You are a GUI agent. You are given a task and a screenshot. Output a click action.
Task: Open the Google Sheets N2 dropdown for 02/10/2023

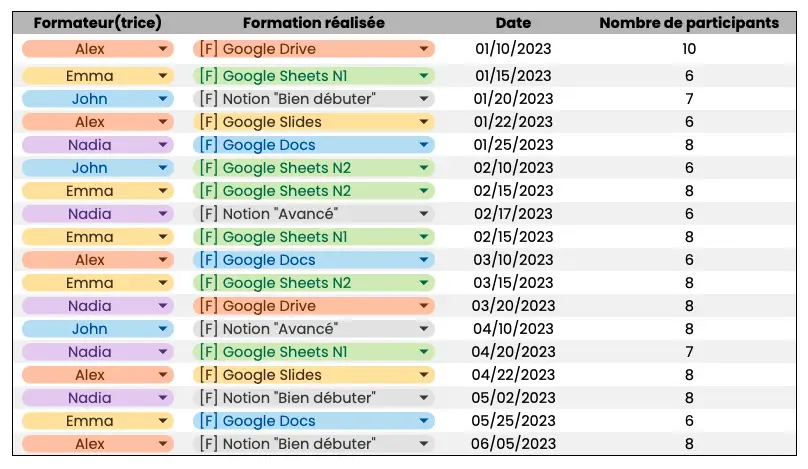(314, 168)
